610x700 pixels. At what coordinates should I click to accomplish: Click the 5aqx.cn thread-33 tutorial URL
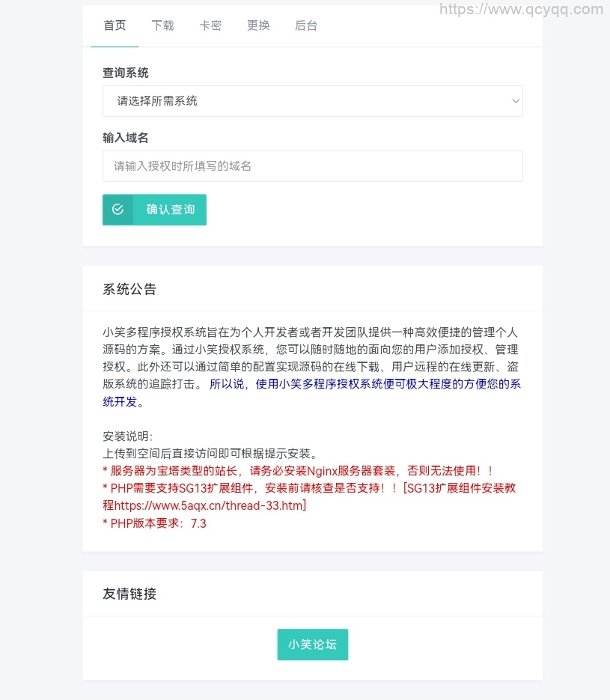click(209, 506)
